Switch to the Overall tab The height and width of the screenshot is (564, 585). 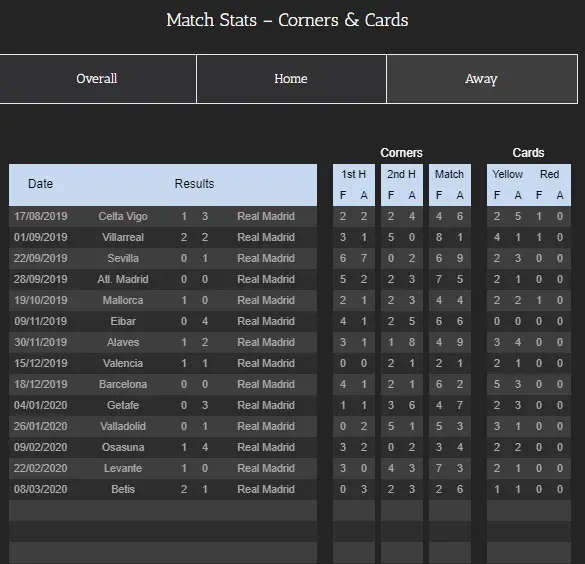(x=97, y=79)
